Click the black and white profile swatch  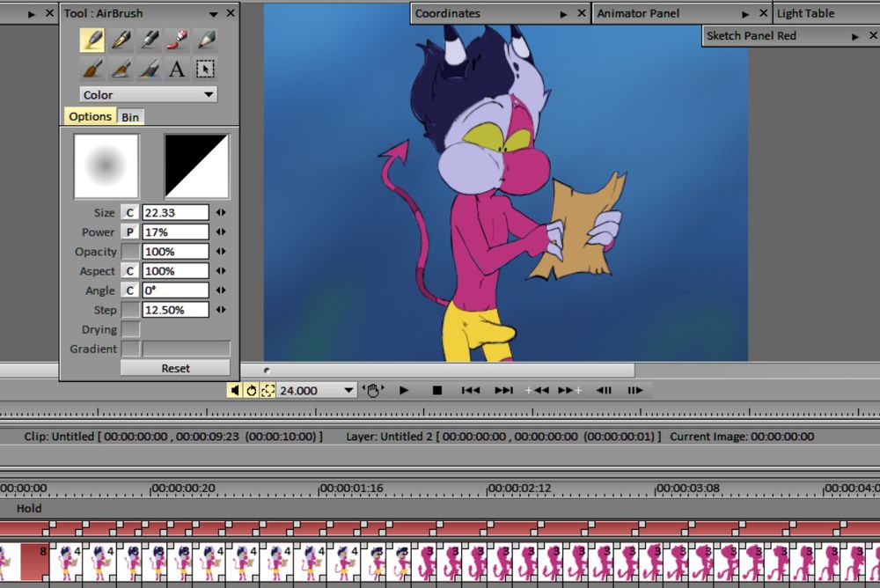pos(196,166)
